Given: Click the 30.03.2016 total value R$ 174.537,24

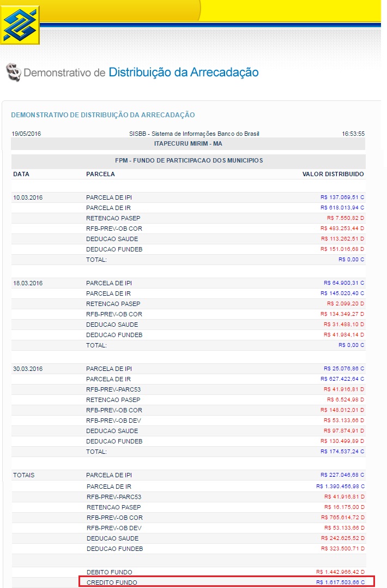Looking at the screenshot, I should [x=342, y=452].
